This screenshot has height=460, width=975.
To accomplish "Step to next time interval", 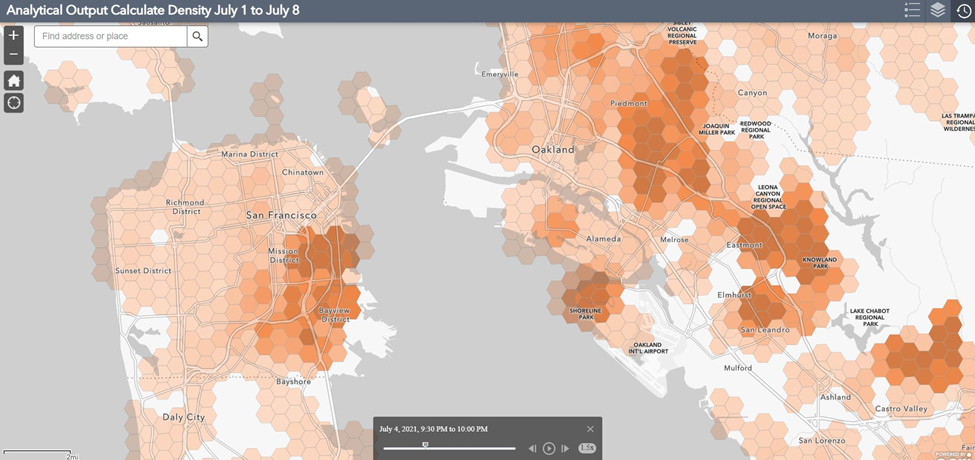I will pyautogui.click(x=565, y=448).
